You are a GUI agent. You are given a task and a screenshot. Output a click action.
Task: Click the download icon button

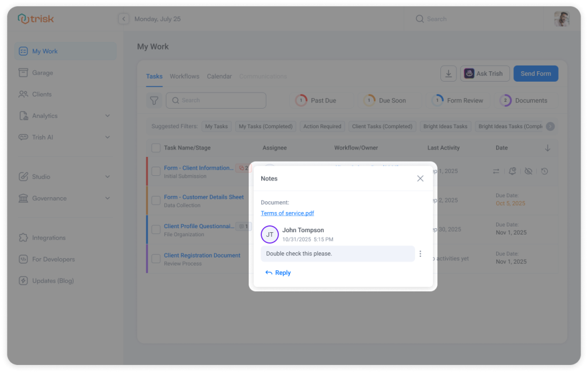tap(448, 74)
